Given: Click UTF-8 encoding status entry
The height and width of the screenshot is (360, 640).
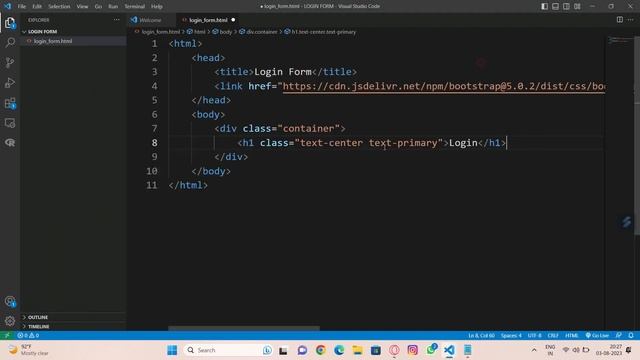Looking at the screenshot, I should pyautogui.click(x=535, y=335).
